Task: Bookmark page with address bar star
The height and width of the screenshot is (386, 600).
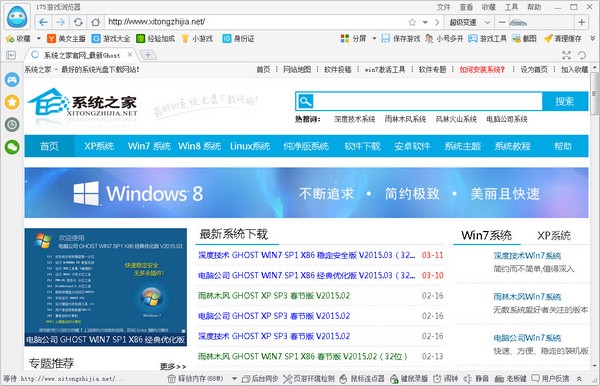Action: tap(412, 22)
